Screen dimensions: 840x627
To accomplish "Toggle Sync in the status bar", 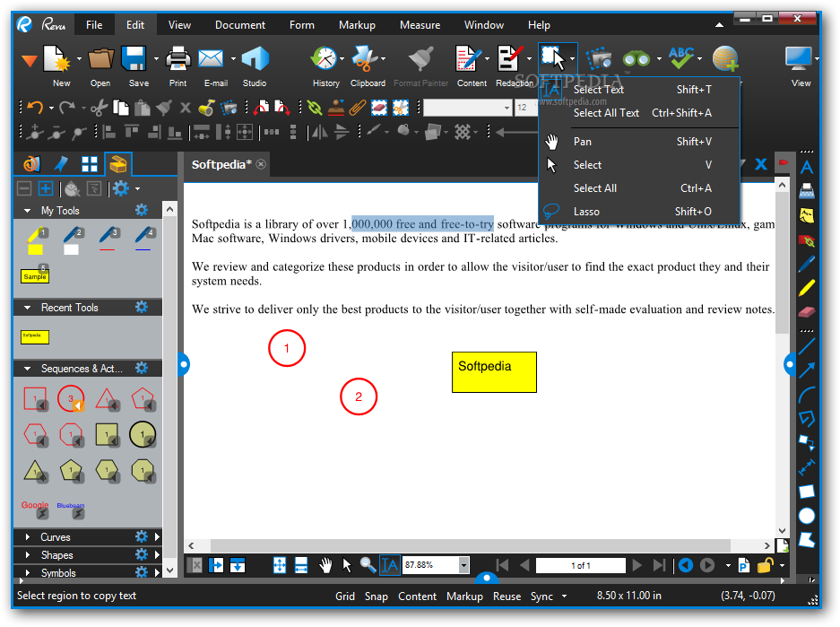I will click(x=541, y=596).
